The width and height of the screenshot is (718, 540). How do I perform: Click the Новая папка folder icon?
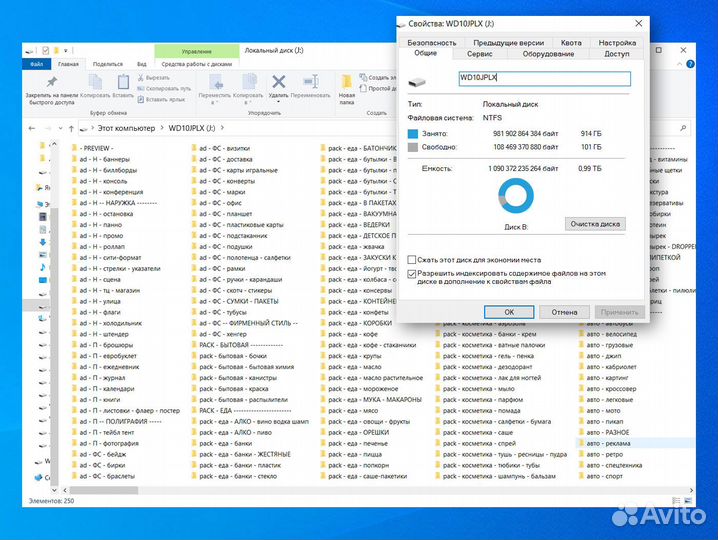coord(347,82)
